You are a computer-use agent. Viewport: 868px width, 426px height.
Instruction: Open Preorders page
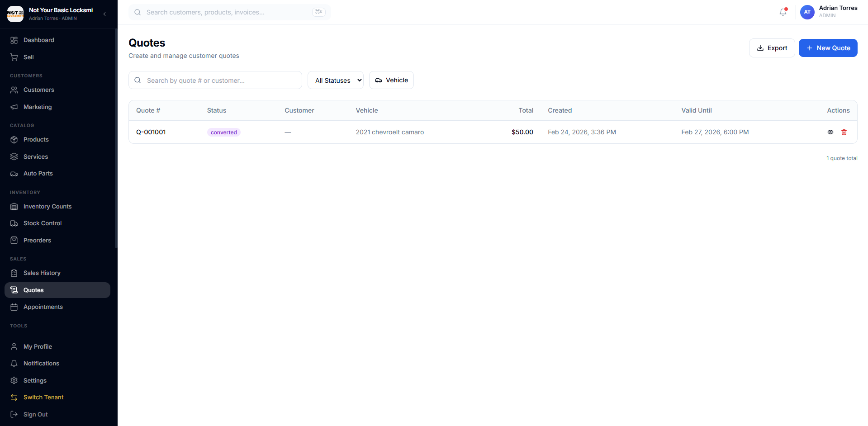click(57, 241)
